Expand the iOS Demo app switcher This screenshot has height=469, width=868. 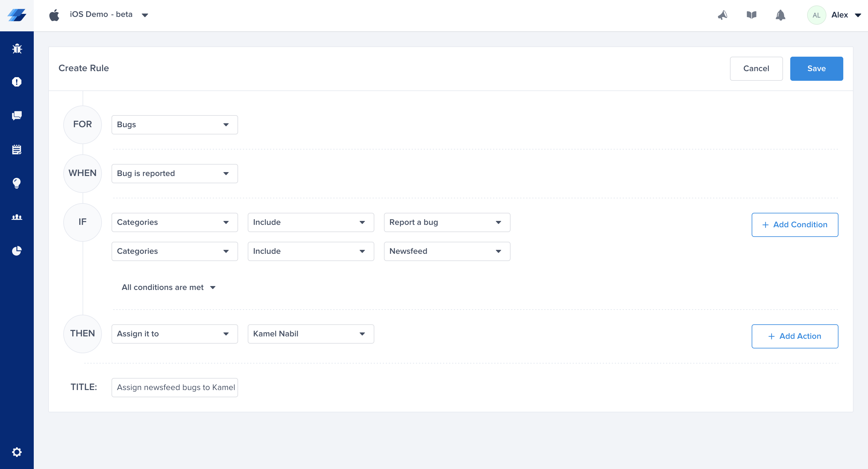click(x=108, y=14)
